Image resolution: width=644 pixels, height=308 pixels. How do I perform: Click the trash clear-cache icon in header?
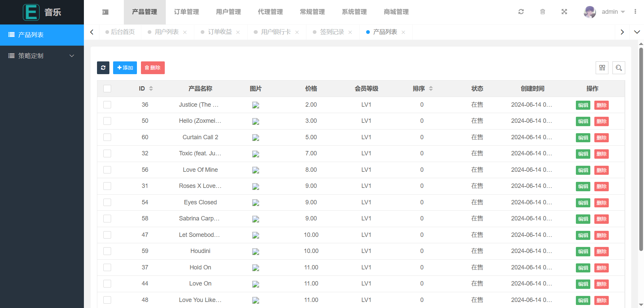tap(542, 12)
